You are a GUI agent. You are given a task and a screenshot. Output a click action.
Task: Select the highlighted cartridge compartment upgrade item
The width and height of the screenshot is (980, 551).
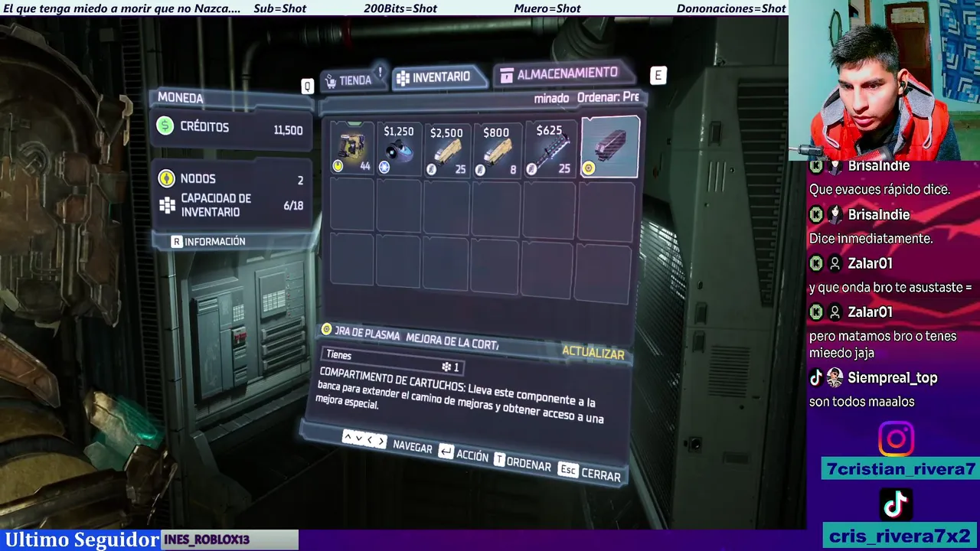[610, 147]
